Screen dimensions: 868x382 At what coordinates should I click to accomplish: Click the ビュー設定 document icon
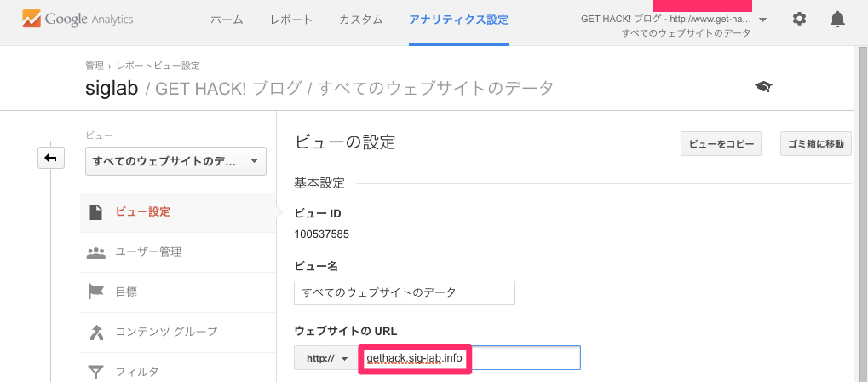pos(96,212)
